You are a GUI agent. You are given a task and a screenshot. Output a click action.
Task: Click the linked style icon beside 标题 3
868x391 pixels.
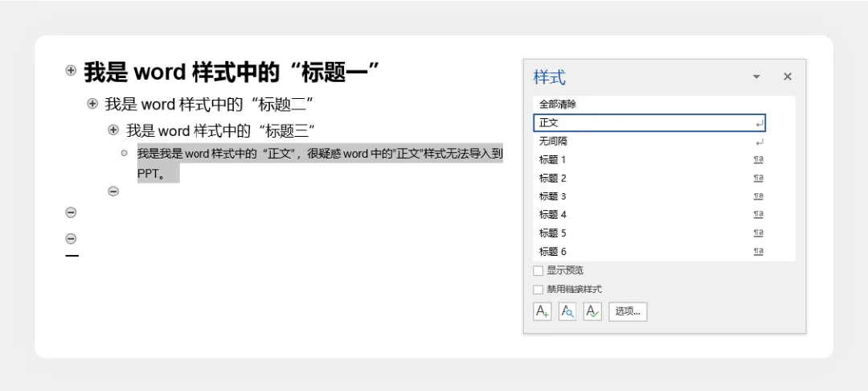click(x=759, y=196)
